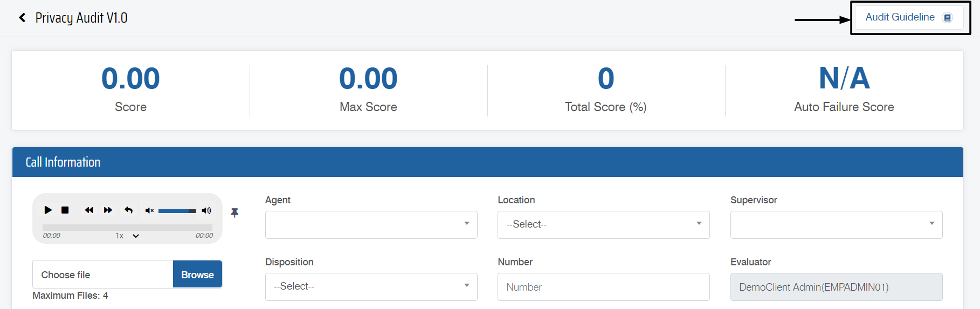This screenshot has width=980, height=309.
Task: Click the Browse file button
Action: point(197,274)
